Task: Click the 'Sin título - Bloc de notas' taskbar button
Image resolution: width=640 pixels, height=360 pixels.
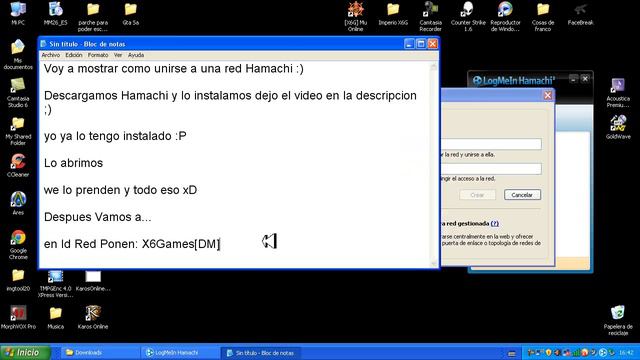Action: [x=261, y=353]
